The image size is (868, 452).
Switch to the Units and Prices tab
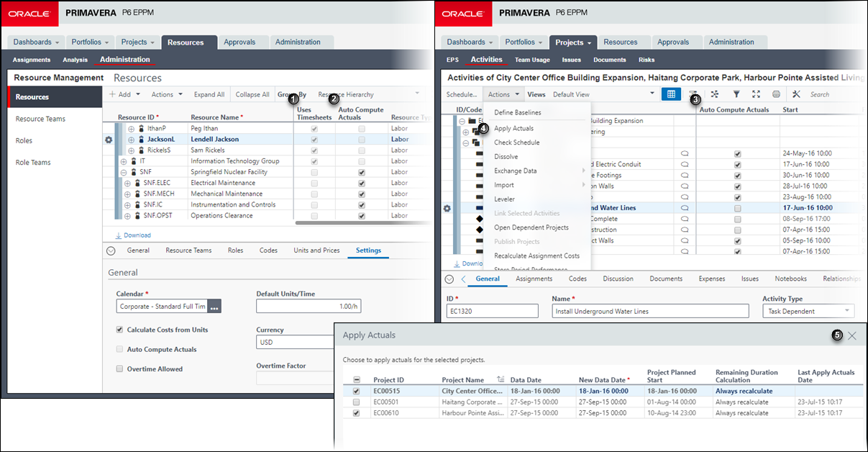pos(316,250)
